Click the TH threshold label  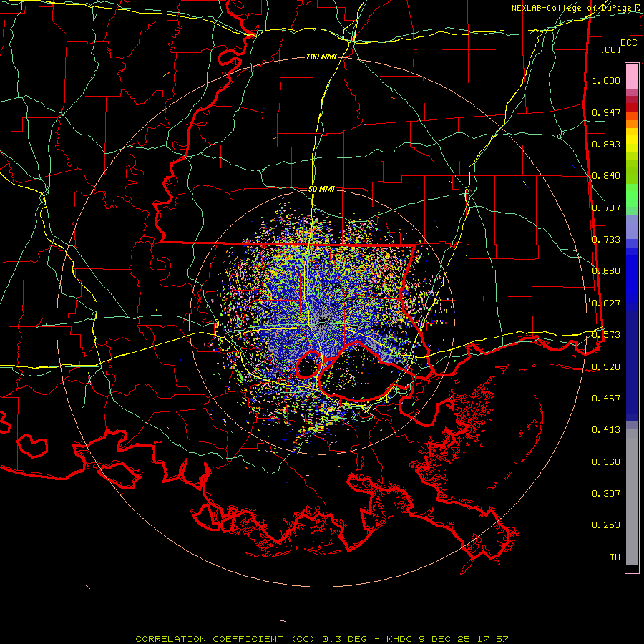pyautogui.click(x=615, y=557)
